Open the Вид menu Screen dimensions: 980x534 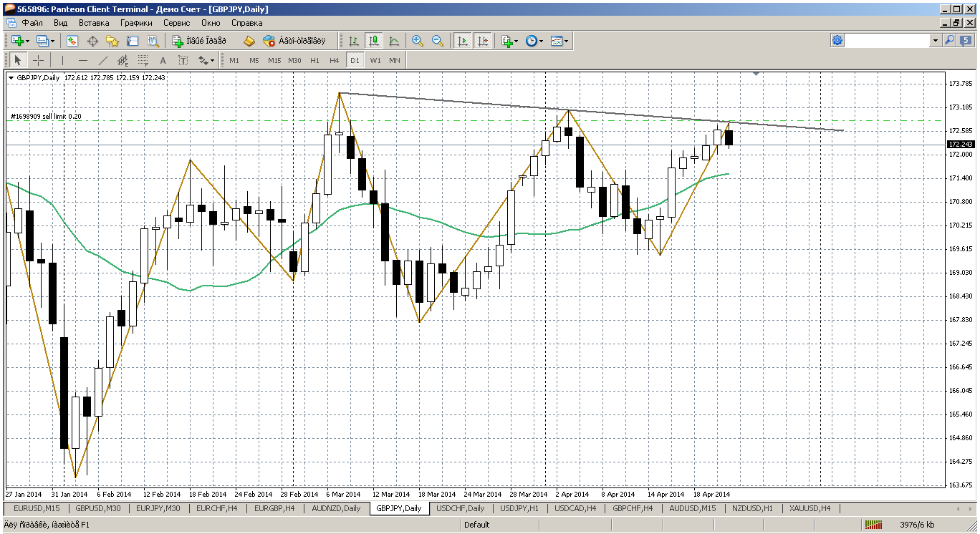[61, 23]
